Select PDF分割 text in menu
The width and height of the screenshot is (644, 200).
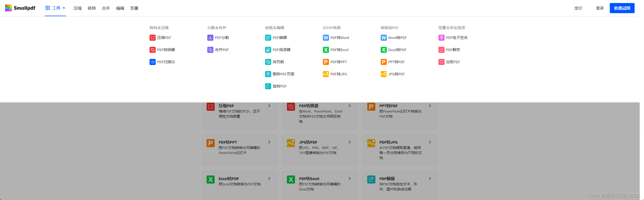pyautogui.click(x=222, y=38)
